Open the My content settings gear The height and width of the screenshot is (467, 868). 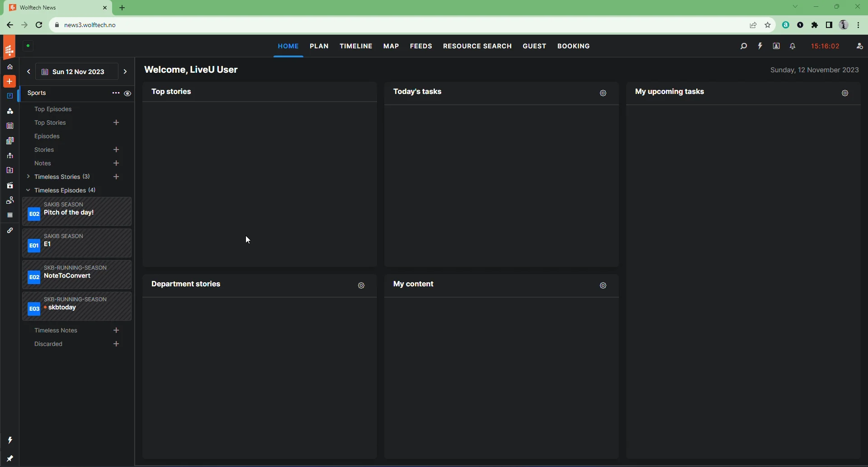tap(603, 286)
